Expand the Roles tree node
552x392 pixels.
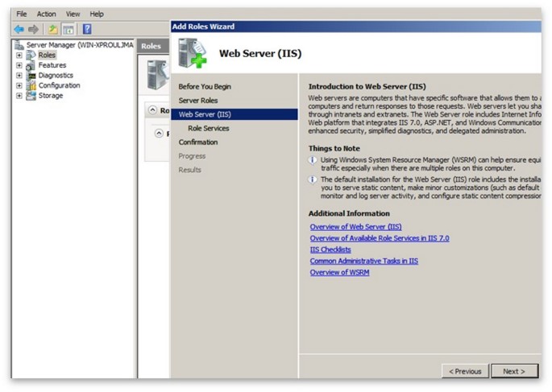19,56
